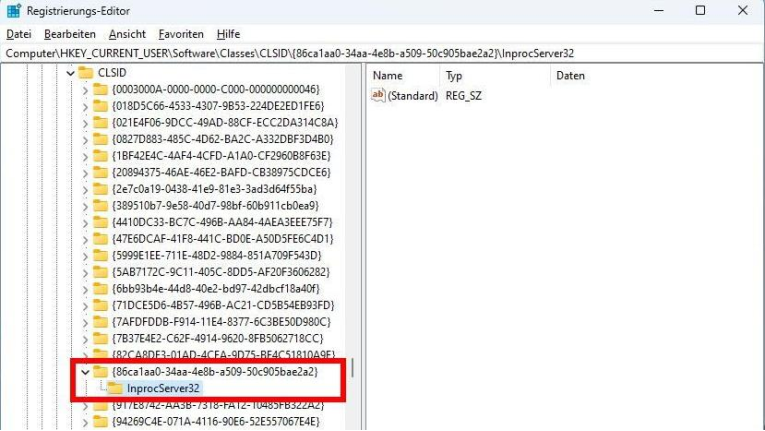Expand key {021E4F06-9DCC-49AD-88CF-ECC2DA314C8A}
Viewport: 765px width, 431px height.
(x=85, y=123)
